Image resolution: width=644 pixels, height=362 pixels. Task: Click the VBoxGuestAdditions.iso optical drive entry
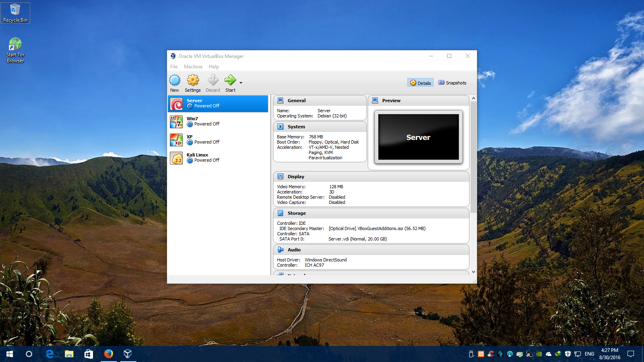coord(377,228)
